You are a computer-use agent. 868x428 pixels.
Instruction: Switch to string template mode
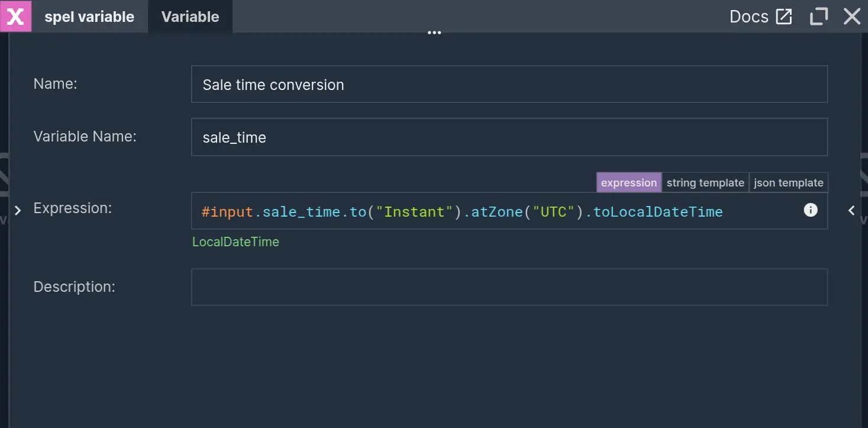[705, 183]
